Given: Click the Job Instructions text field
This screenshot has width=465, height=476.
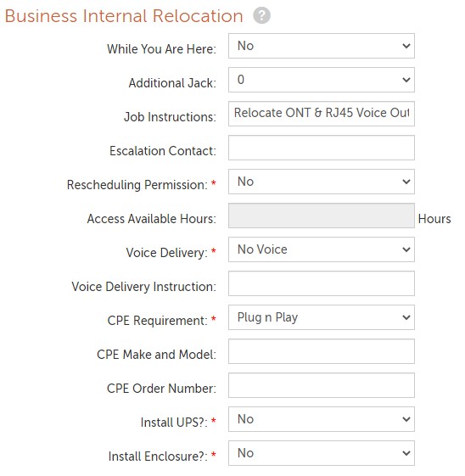Looking at the screenshot, I should click(322, 114).
